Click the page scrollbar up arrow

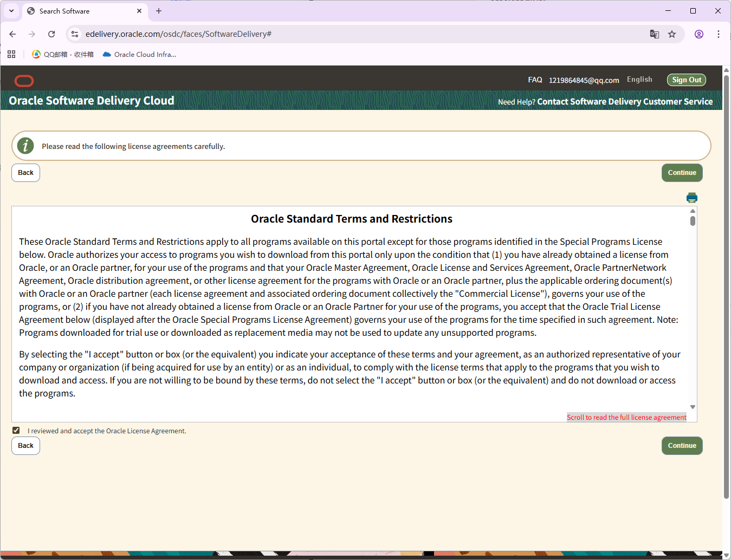click(726, 70)
